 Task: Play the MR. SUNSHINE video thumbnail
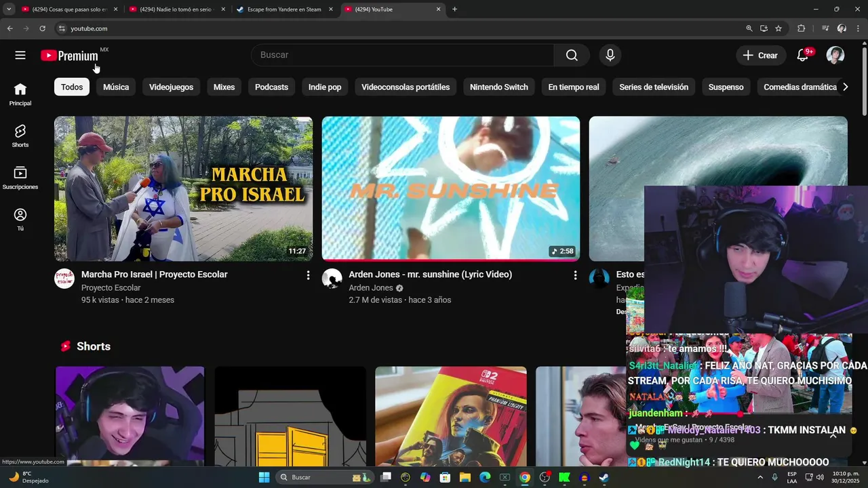(451, 188)
